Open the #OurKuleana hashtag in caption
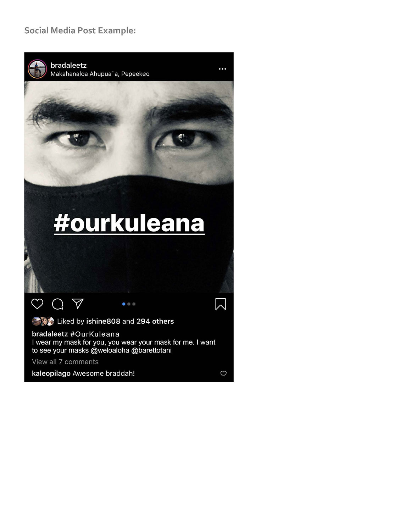Viewport: 411px width, 532px height. 95,334
